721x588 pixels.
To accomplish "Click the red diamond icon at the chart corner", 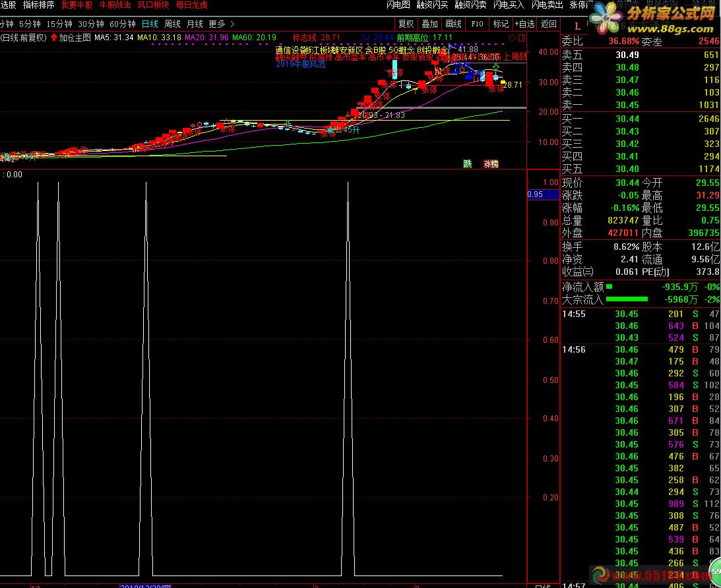I will (x=513, y=38).
